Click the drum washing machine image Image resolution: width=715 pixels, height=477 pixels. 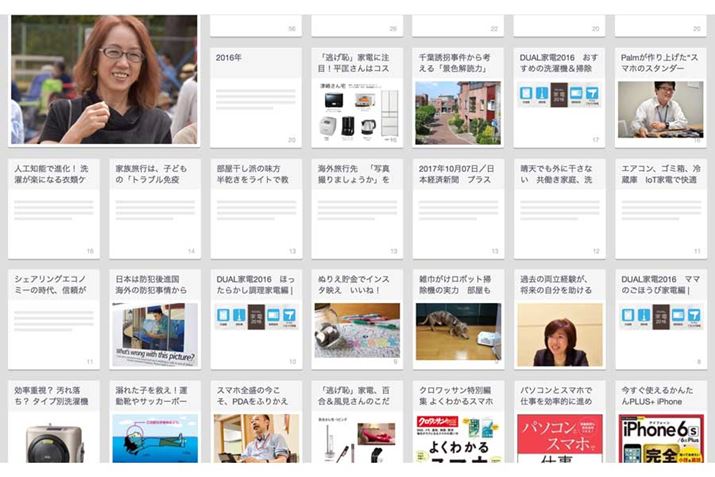[54, 442]
